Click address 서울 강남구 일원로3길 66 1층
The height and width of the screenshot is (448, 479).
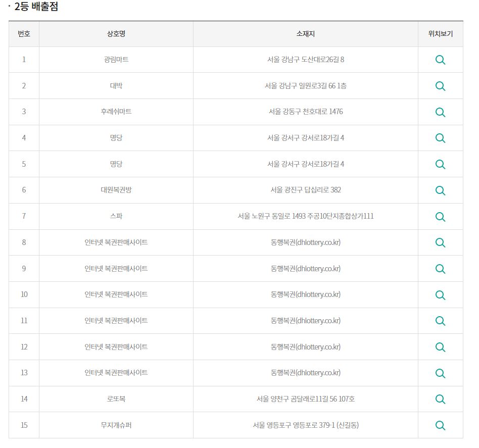coord(306,86)
